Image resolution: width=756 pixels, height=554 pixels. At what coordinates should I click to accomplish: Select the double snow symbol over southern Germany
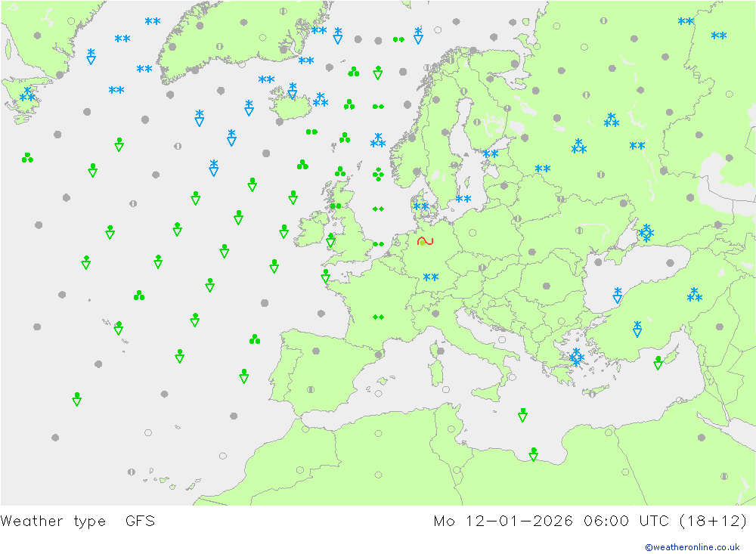pyautogui.click(x=431, y=277)
